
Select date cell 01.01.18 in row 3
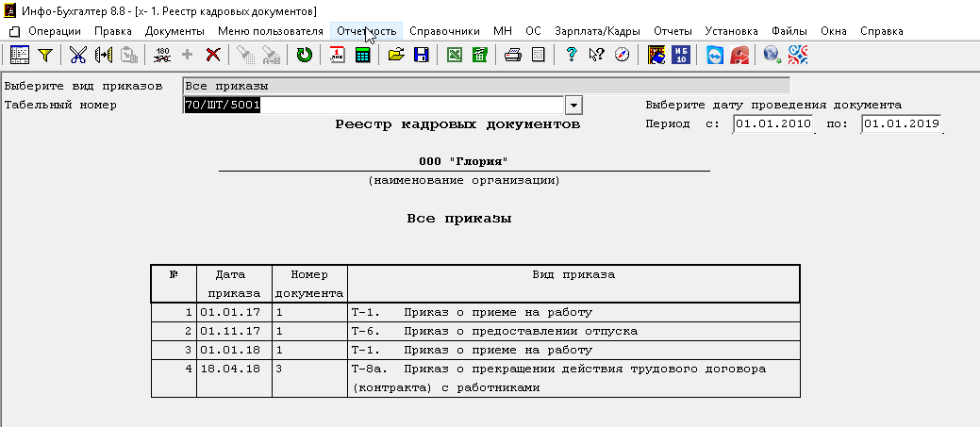tap(234, 350)
